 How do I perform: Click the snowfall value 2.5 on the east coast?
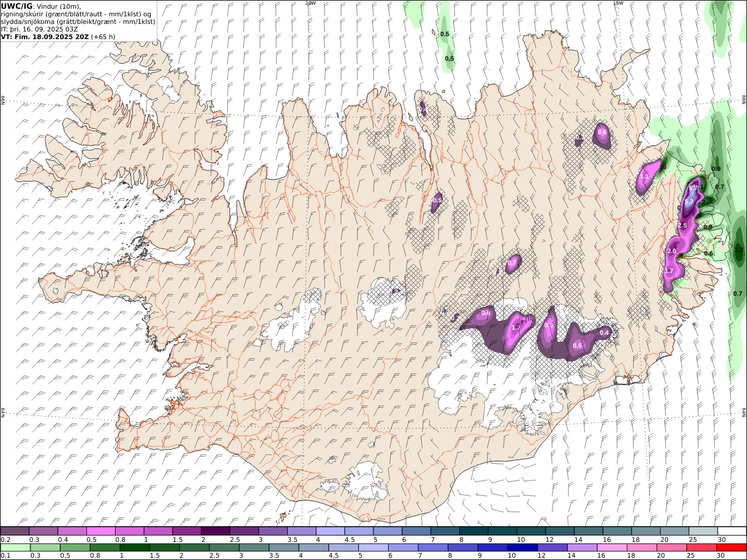coord(682,225)
